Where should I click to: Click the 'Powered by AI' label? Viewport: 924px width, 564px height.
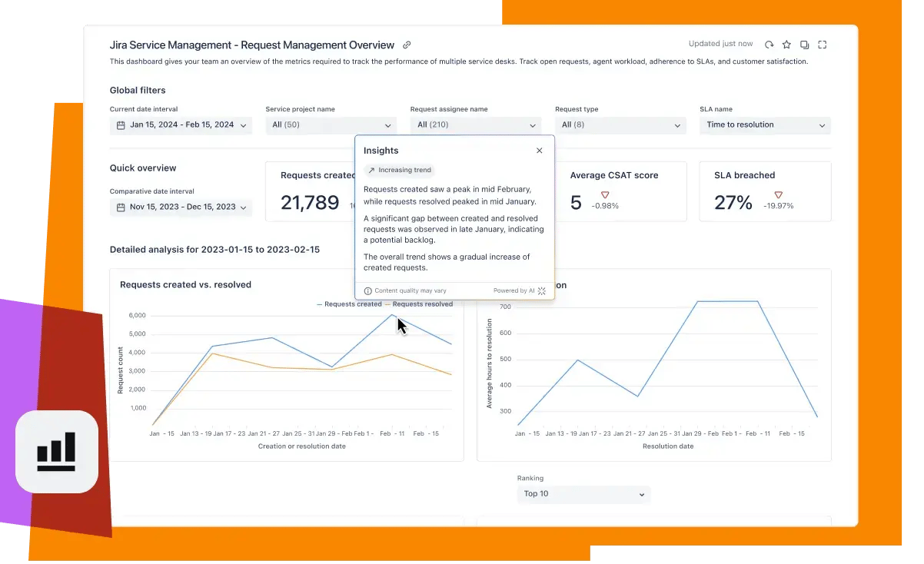[x=514, y=291]
